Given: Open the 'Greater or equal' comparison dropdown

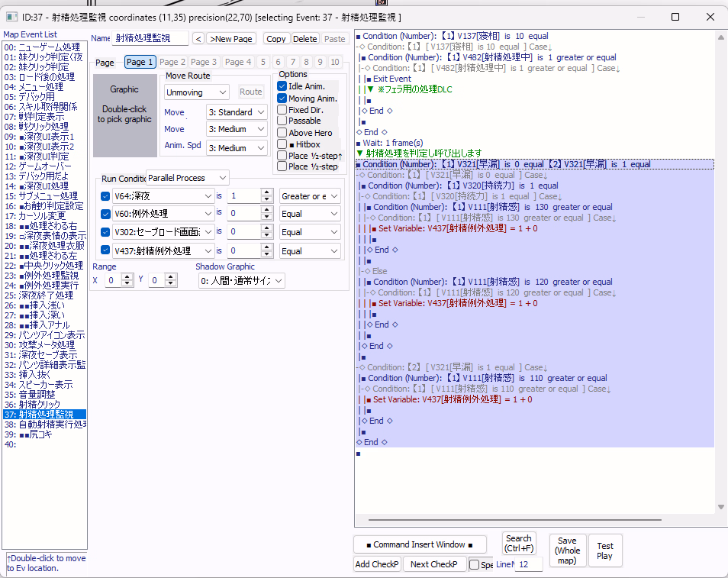Looking at the screenshot, I should tap(310, 196).
